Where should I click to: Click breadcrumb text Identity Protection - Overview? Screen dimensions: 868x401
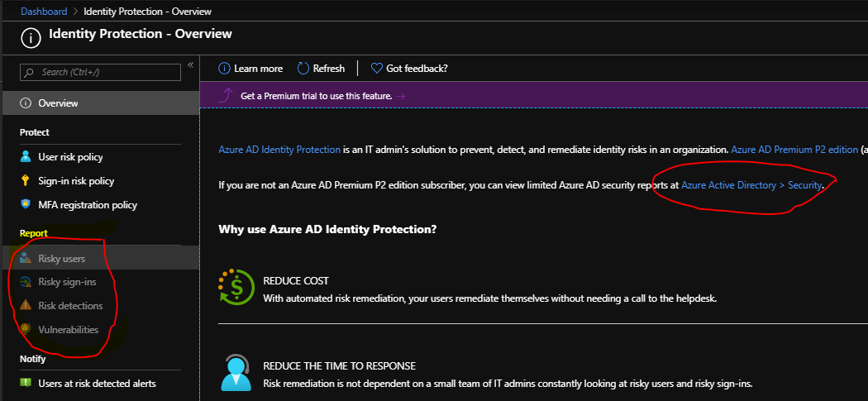click(147, 11)
